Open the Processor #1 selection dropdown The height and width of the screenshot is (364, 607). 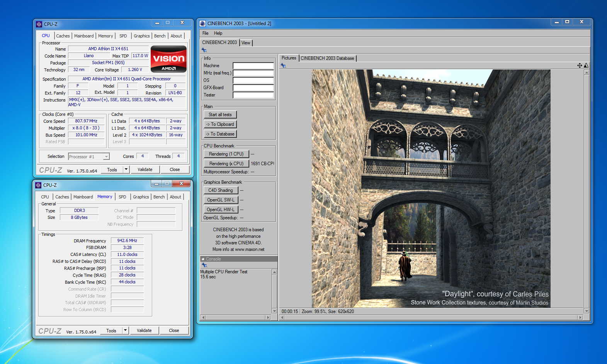click(x=106, y=157)
